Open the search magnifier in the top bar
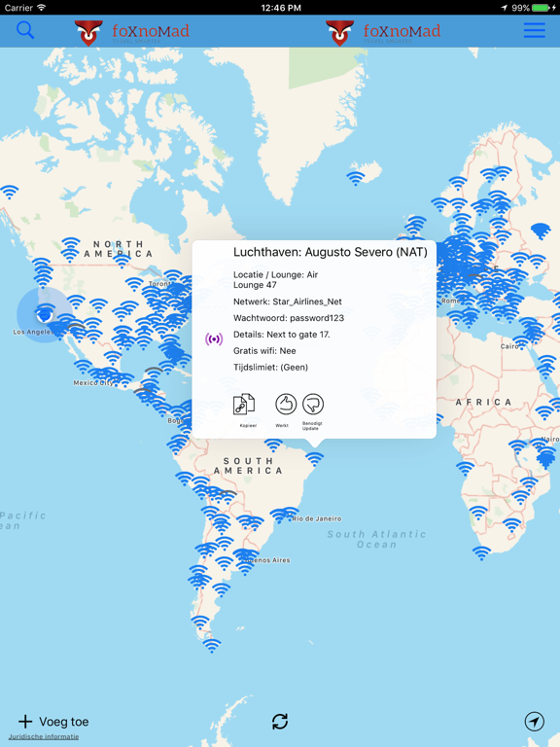 (25, 30)
